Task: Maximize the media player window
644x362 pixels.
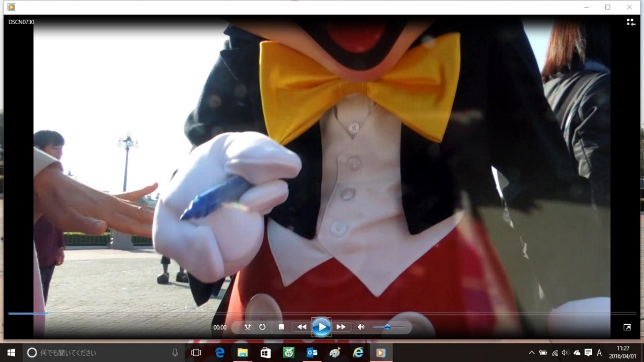Action: 608,7
